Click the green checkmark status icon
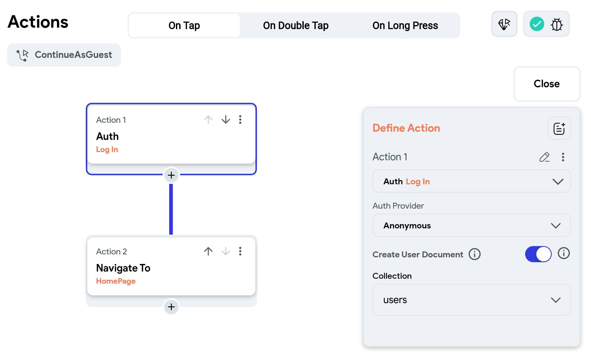 (537, 24)
